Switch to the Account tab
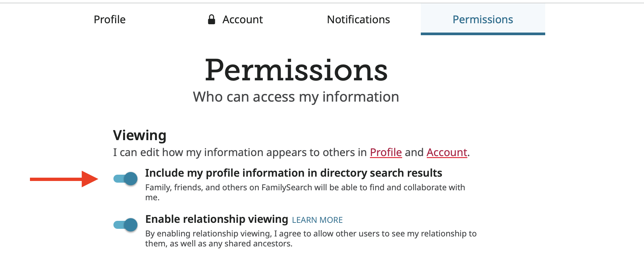 (x=235, y=20)
